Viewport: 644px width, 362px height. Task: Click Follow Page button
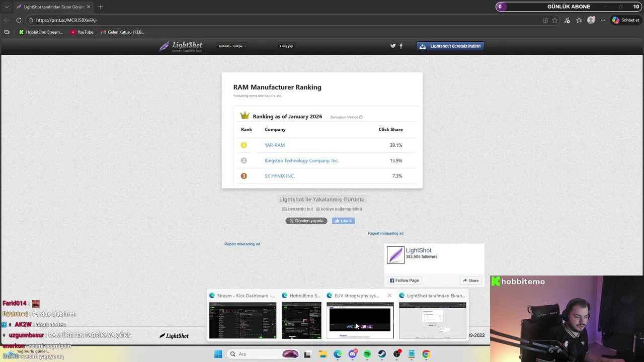tap(404, 281)
